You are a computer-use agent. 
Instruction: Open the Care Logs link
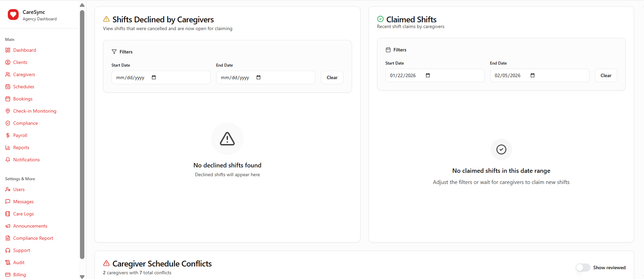point(23,214)
